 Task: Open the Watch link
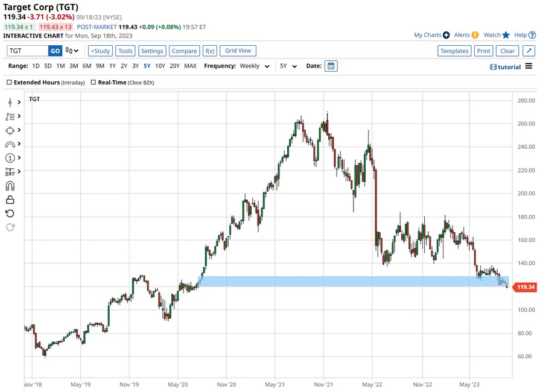click(x=492, y=35)
